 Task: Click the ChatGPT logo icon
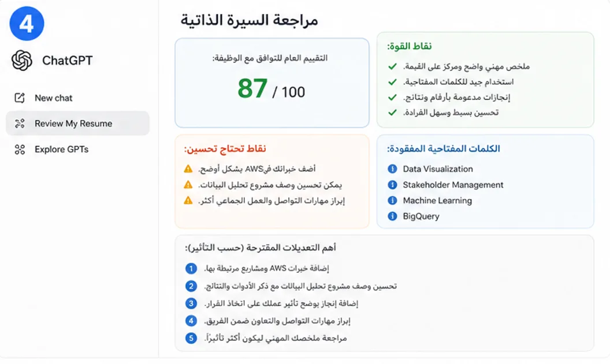[22, 61]
